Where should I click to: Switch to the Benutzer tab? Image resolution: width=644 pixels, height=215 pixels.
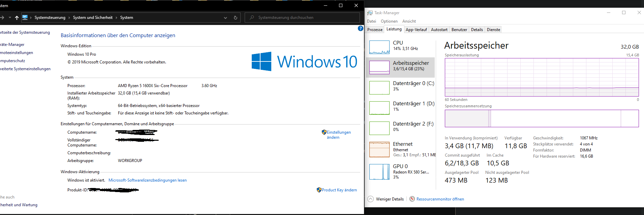[459, 30]
